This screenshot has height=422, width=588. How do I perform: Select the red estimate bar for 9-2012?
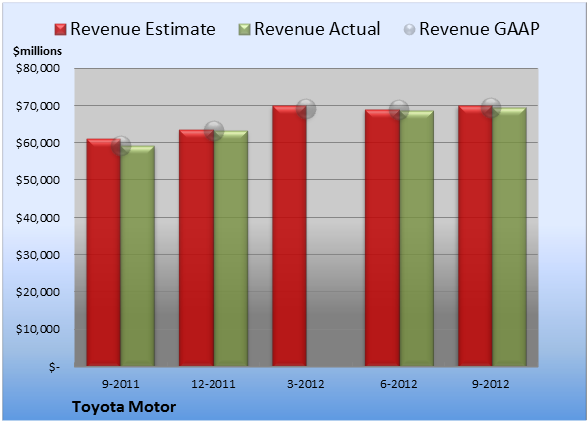475,236
